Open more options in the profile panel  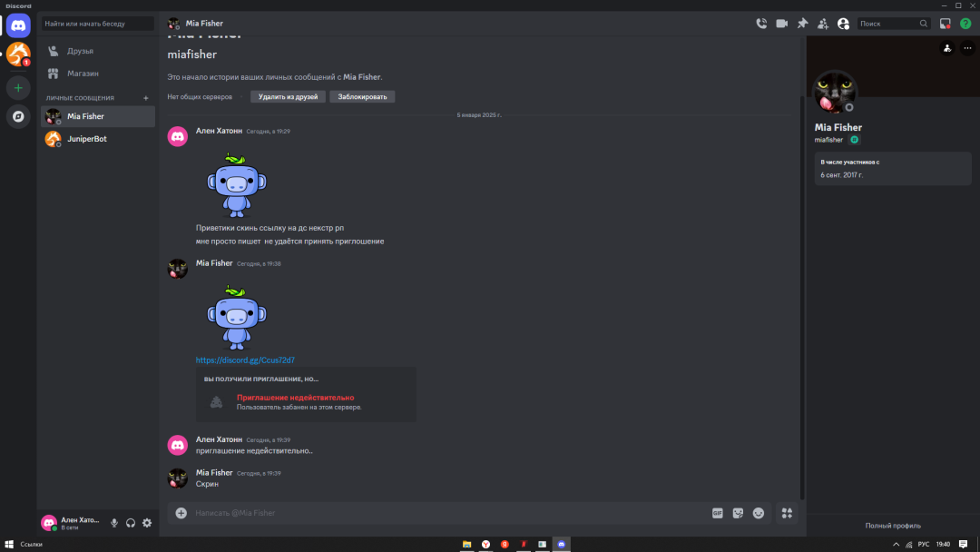click(x=966, y=48)
